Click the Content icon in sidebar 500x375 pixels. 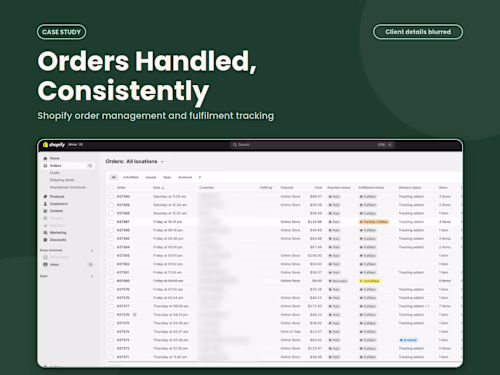45,211
